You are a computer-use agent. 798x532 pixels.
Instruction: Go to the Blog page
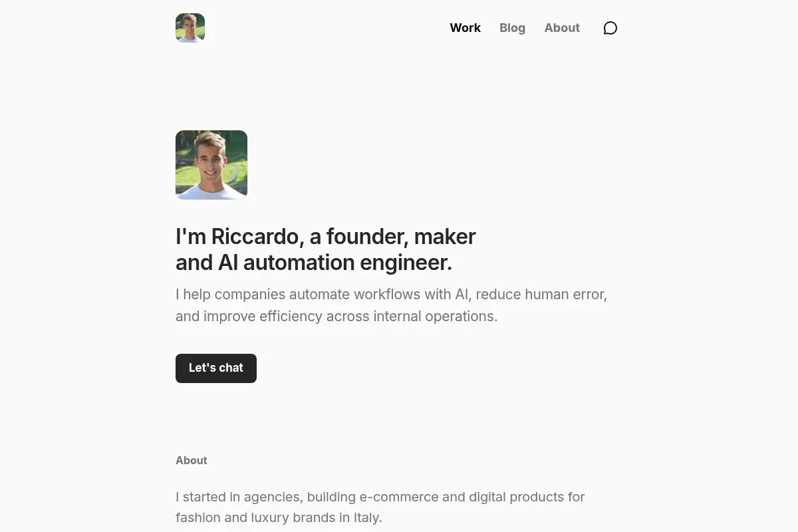pyautogui.click(x=512, y=28)
